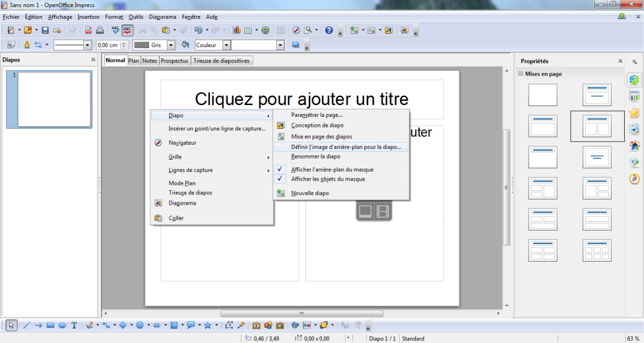Click the Save document icon
Screen dimensions: 644x343
pos(45,30)
